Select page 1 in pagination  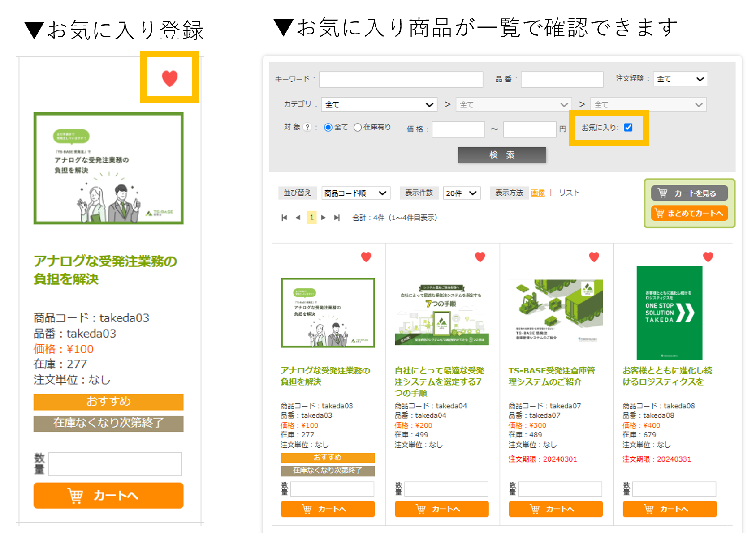pos(312,218)
